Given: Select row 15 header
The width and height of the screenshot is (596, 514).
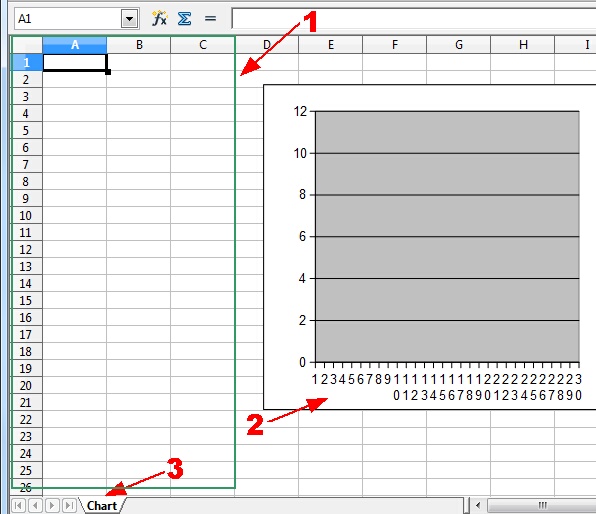Looking at the screenshot, I should (27, 300).
